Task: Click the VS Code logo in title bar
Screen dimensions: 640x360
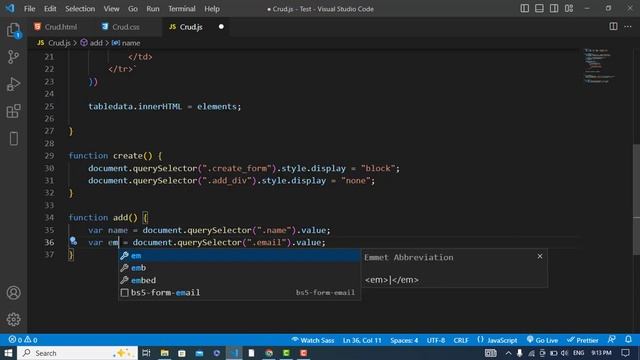Action: [10, 8]
